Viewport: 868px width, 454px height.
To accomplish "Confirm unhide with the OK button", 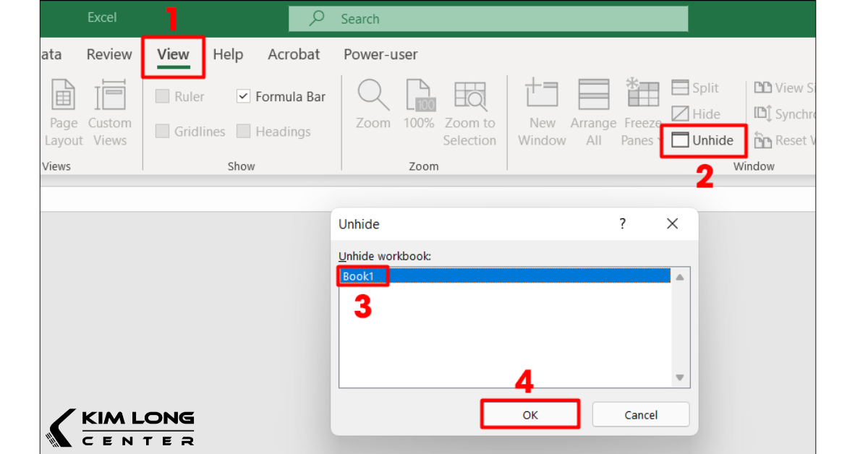I will [529, 414].
